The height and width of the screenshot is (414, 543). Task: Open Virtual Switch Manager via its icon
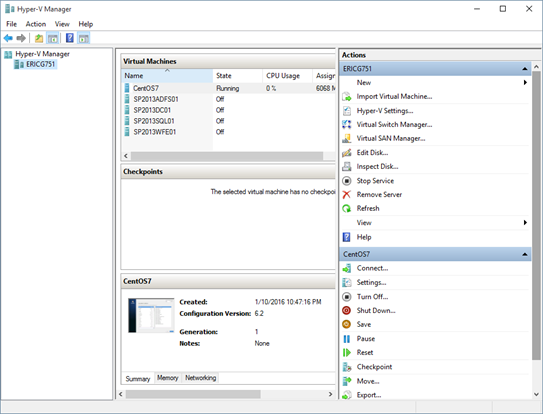[347, 125]
